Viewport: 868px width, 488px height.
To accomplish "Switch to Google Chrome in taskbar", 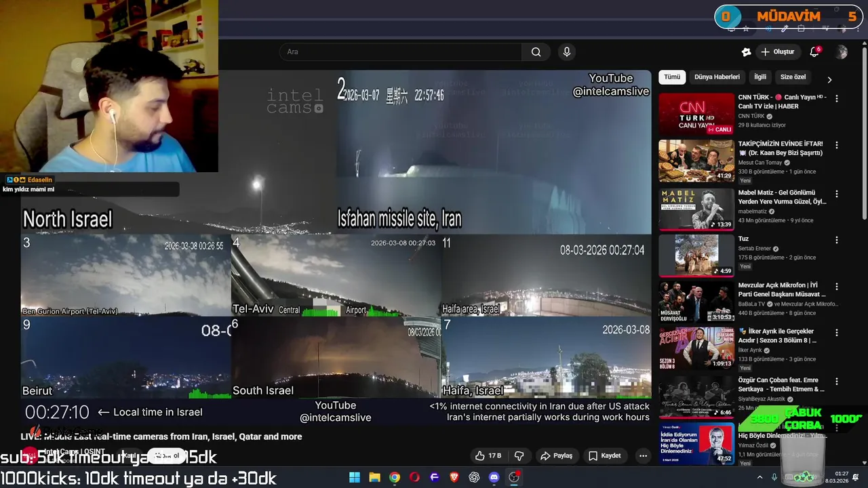I will tap(395, 477).
